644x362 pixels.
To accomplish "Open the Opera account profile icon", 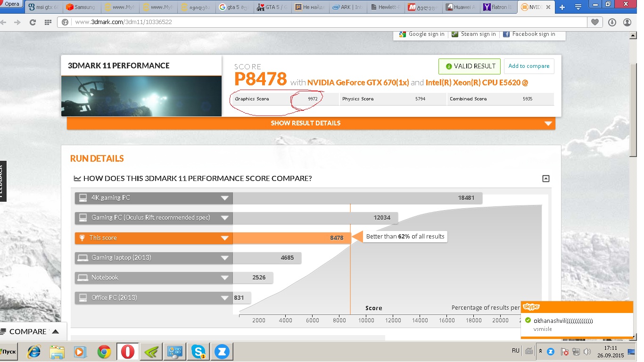I will click(627, 22).
